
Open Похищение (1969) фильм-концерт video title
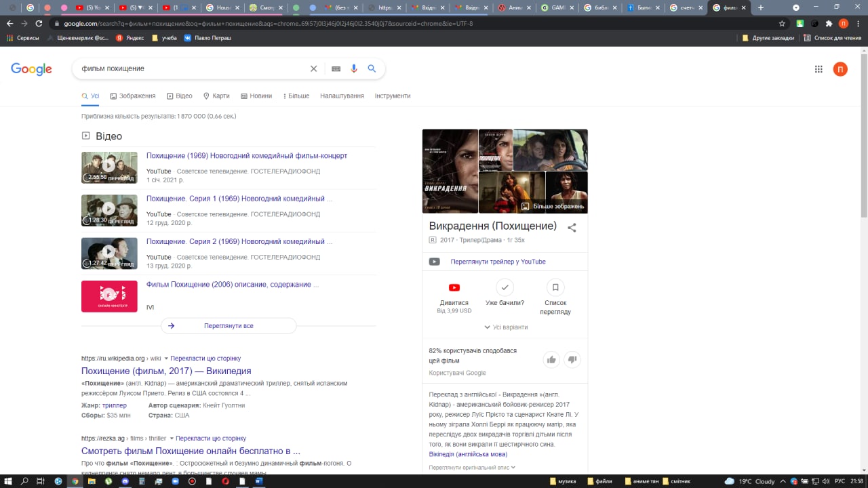247,156
